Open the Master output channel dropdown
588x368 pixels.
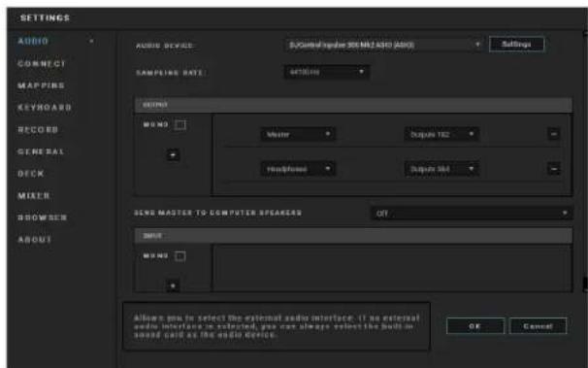coord(298,134)
